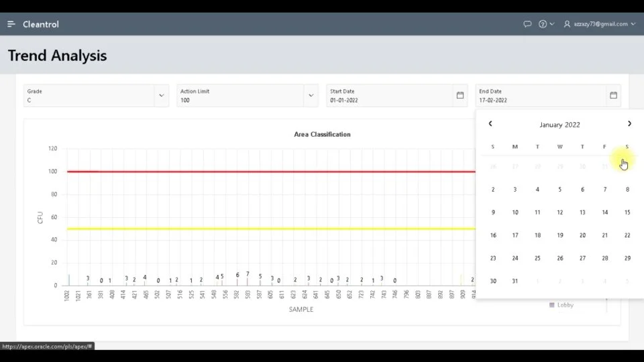Click the user profile icon

[568, 24]
